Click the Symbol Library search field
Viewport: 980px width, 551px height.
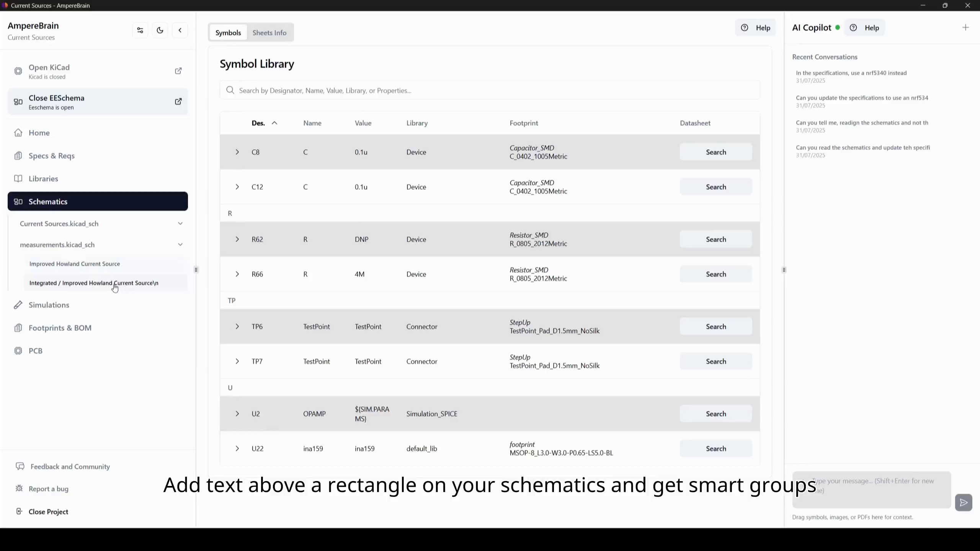pyautogui.click(x=490, y=90)
